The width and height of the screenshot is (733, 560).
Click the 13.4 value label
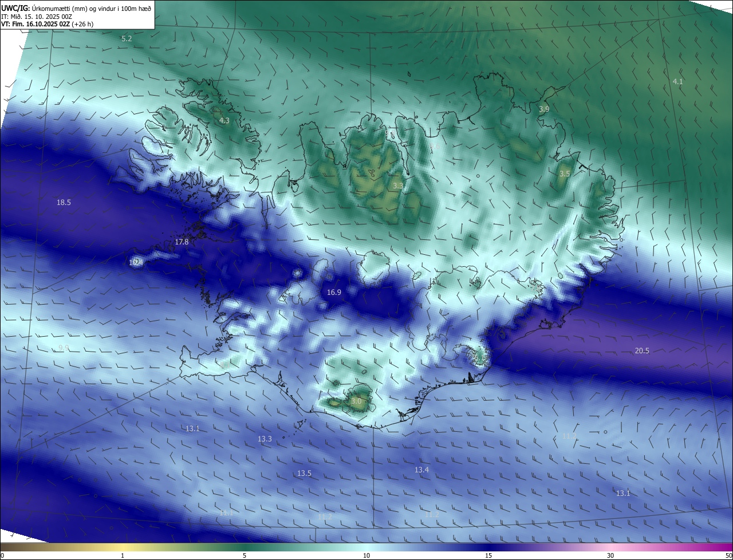[421, 470]
